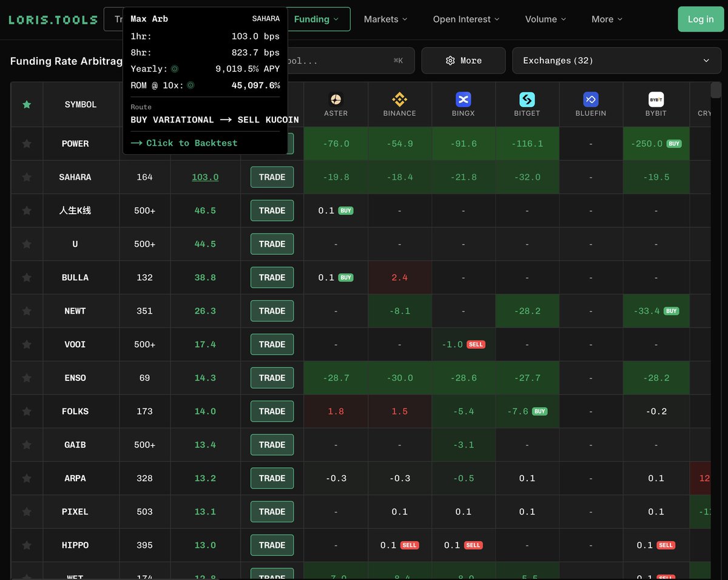Click the Aster exchange logo icon
The image size is (728, 580).
tap(335, 99)
